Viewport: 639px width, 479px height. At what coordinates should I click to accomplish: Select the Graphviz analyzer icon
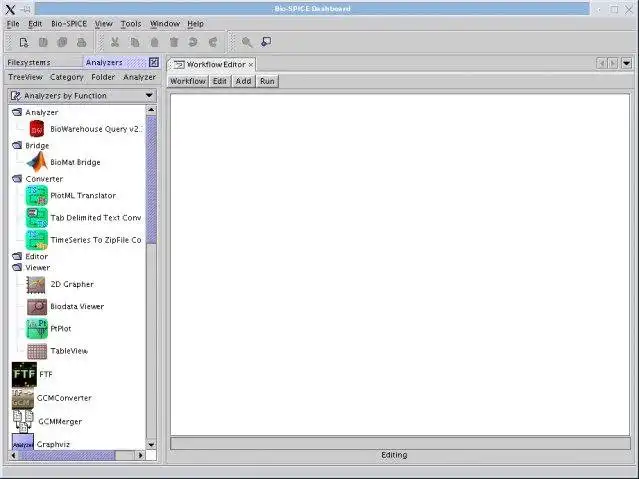(x=23, y=443)
